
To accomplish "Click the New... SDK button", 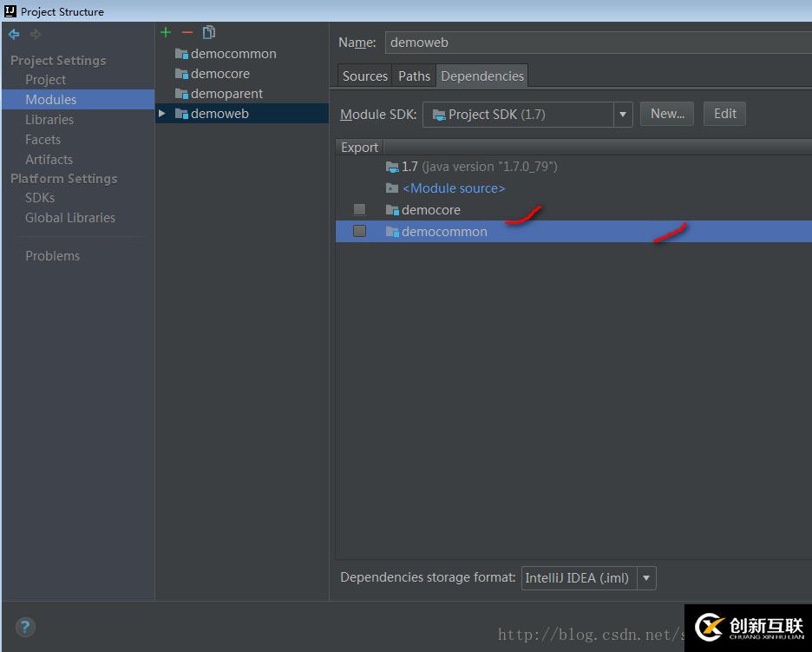I will pos(667,114).
